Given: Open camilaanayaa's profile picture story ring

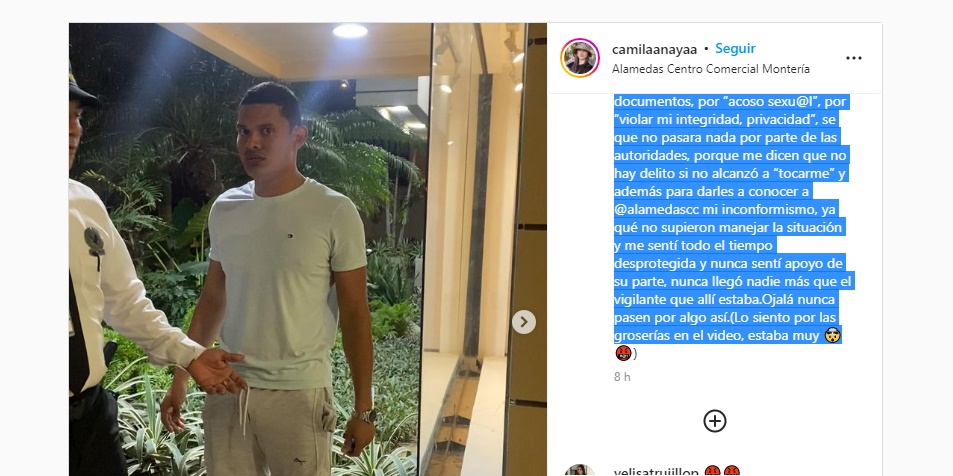Looking at the screenshot, I should click(x=580, y=58).
